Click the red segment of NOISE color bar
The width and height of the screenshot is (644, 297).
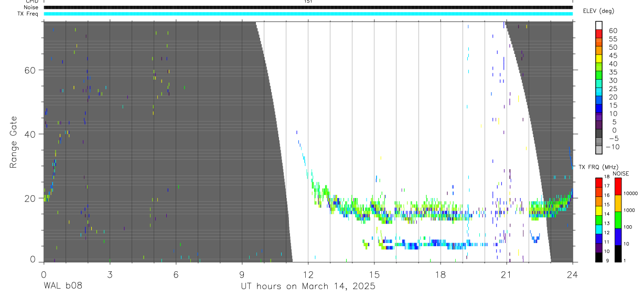tap(618, 186)
